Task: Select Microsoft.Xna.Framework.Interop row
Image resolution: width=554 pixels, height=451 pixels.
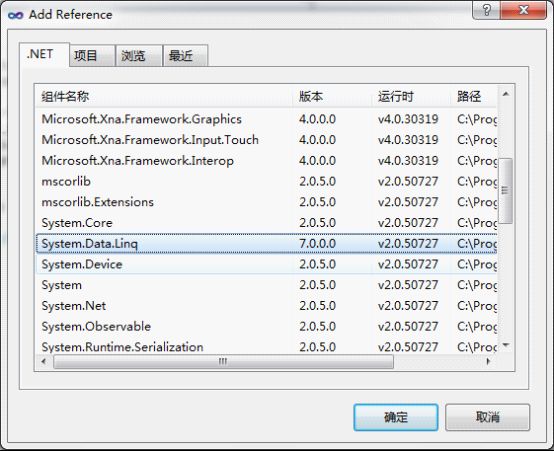Action: click(x=267, y=161)
